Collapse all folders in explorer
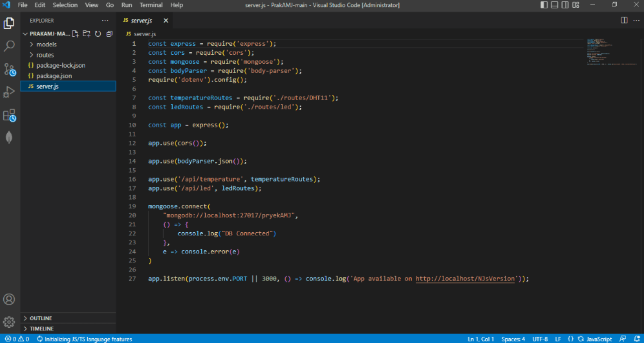 109,34
